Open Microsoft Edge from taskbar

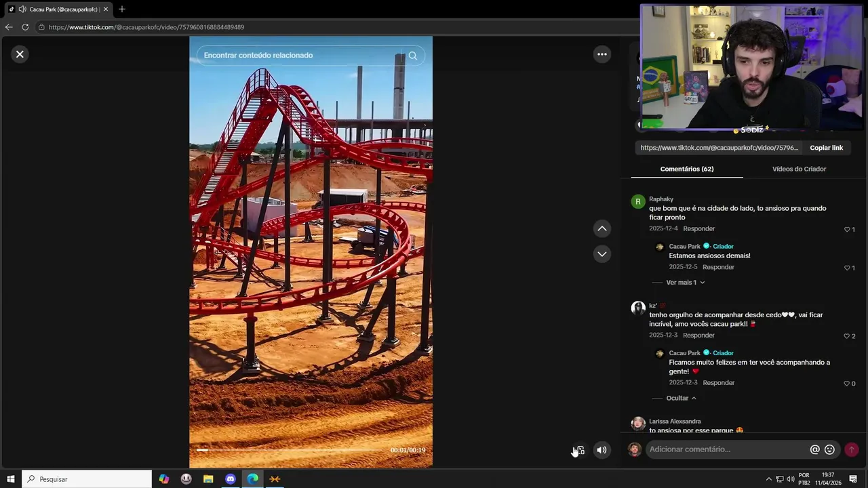coord(252,479)
